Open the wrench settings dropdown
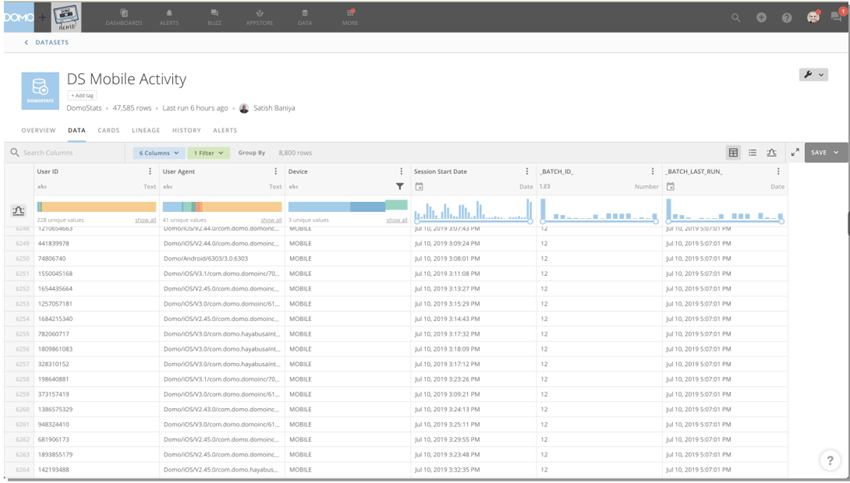Viewport: 850px width, 483px height. 813,75
